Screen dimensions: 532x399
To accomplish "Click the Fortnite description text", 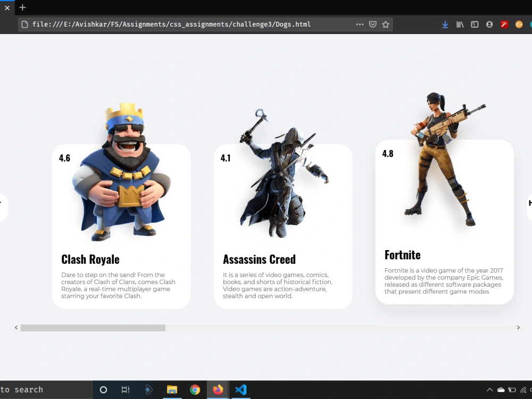I will click(444, 281).
